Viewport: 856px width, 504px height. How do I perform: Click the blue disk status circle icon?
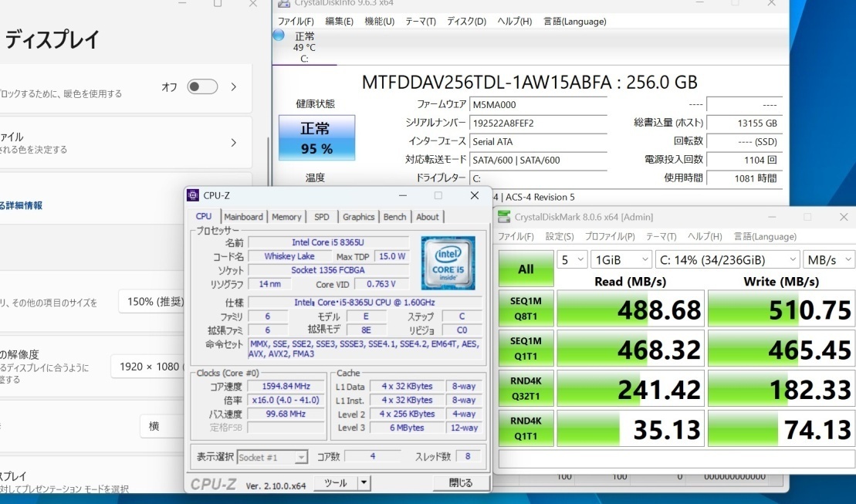279,36
